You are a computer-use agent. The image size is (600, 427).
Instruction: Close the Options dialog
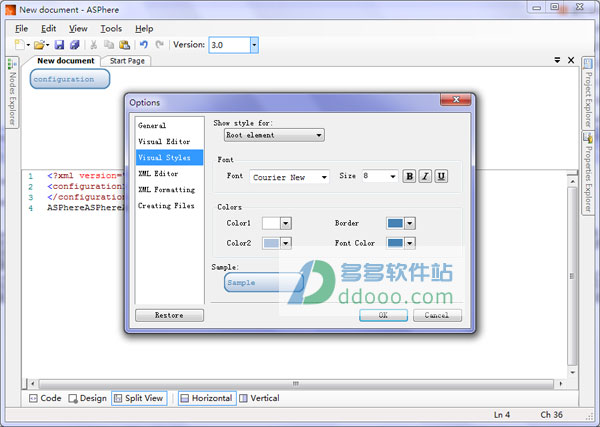pos(455,99)
